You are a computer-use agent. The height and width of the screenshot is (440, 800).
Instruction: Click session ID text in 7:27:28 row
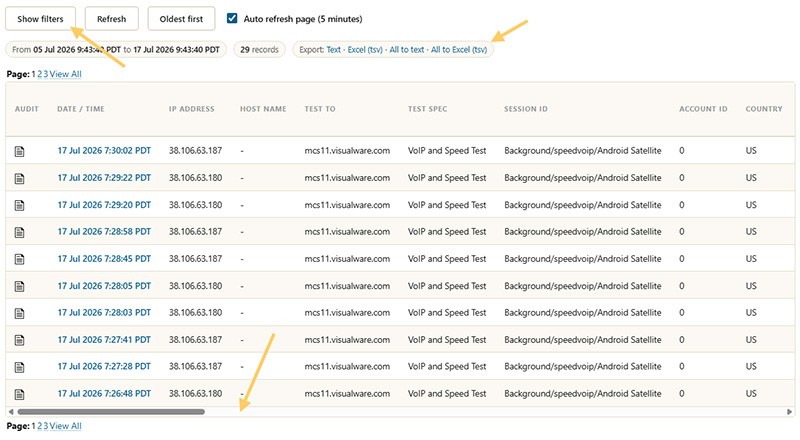[x=583, y=366]
